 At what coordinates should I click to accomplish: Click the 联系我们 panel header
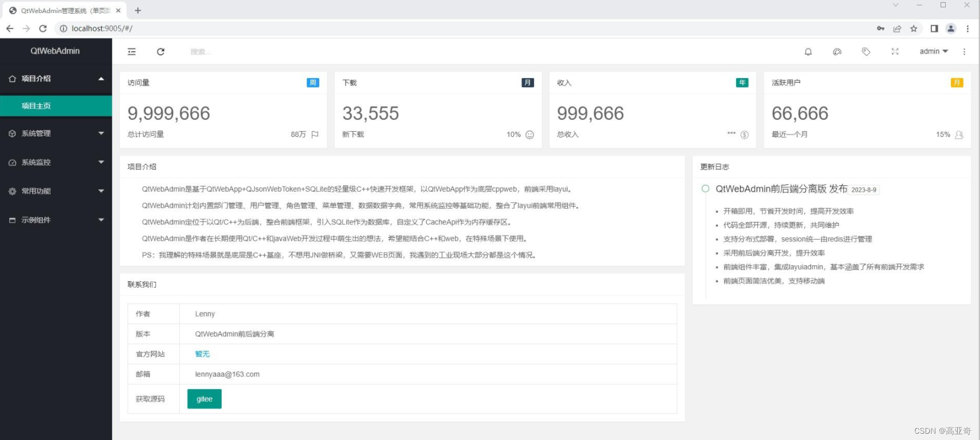click(x=402, y=285)
